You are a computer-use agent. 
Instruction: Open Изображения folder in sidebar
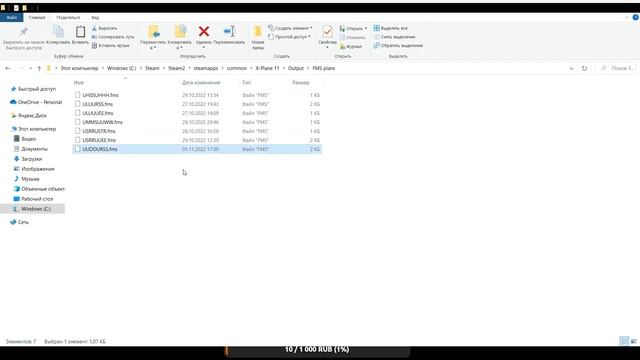click(x=34, y=169)
